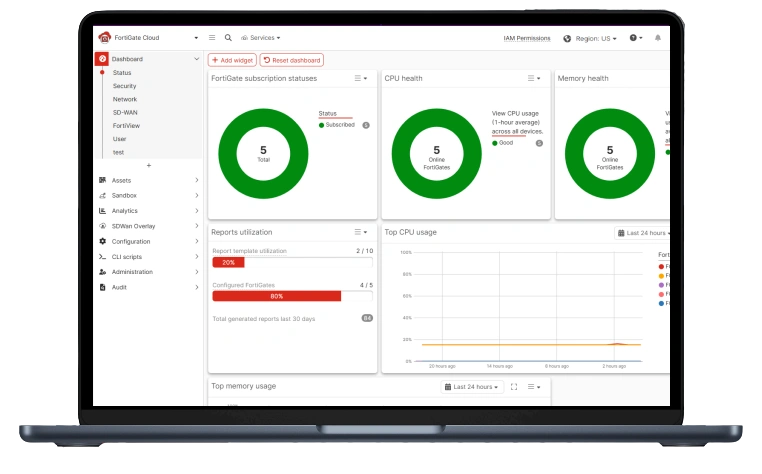Select the SD-WAN dashboard item
Screen dimensions: 762x474
[x=125, y=112]
